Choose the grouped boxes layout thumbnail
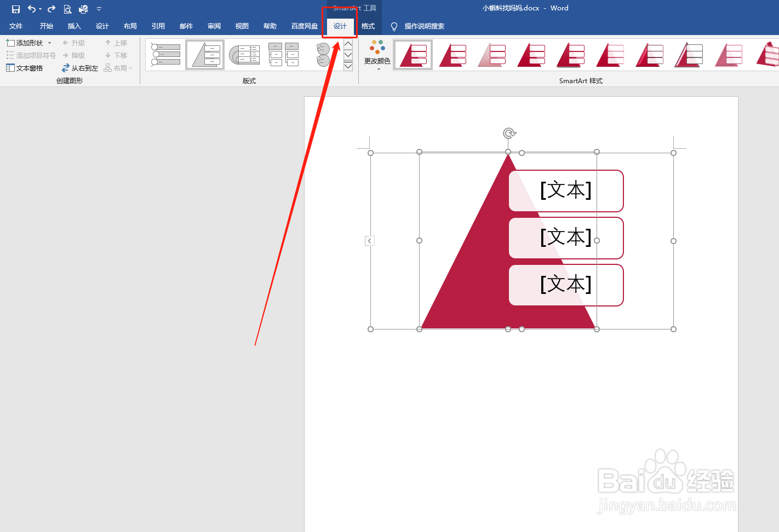 pyautogui.click(x=284, y=55)
